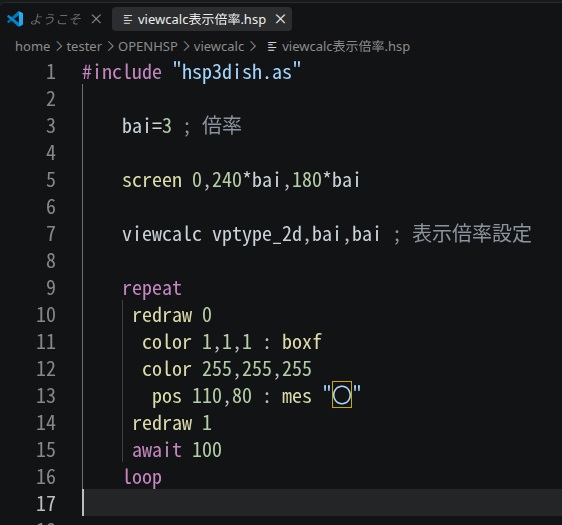Select the viewcalc表示倍率.hsp tab

click(202, 19)
